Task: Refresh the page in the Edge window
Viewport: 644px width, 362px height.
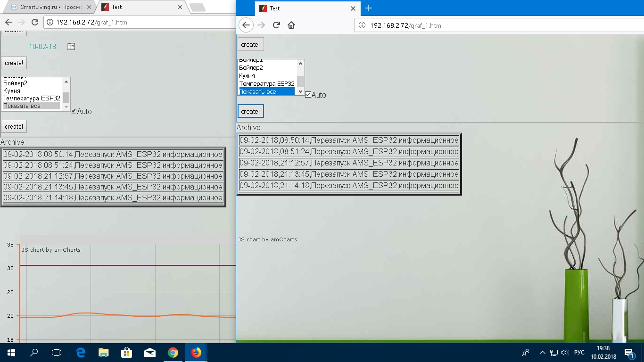Action: tap(277, 25)
